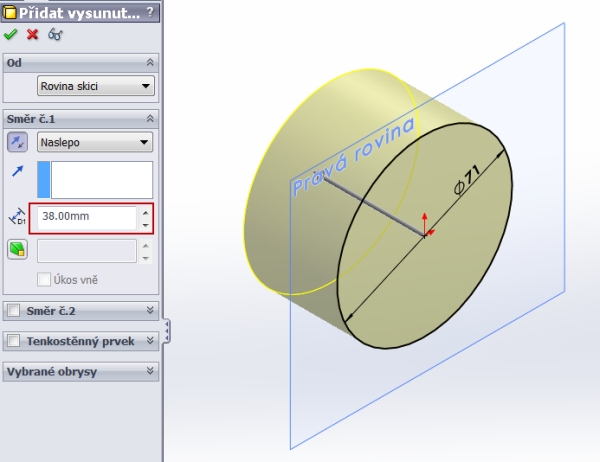Expand the Směr č.2 section
Viewport: 600px width, 462px height.
coord(150,310)
